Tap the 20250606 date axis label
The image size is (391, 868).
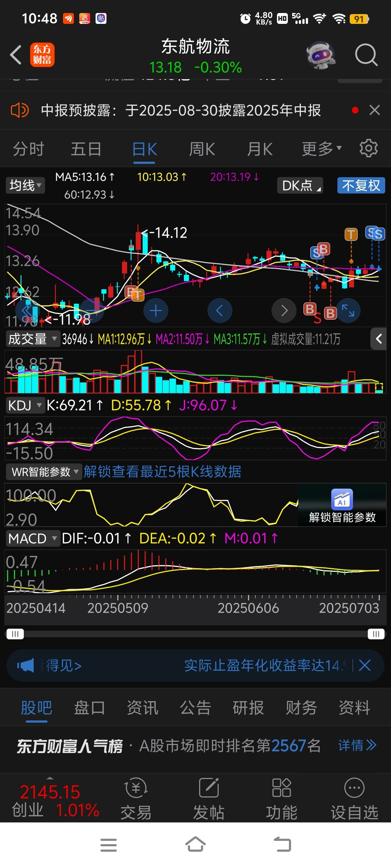[248, 608]
